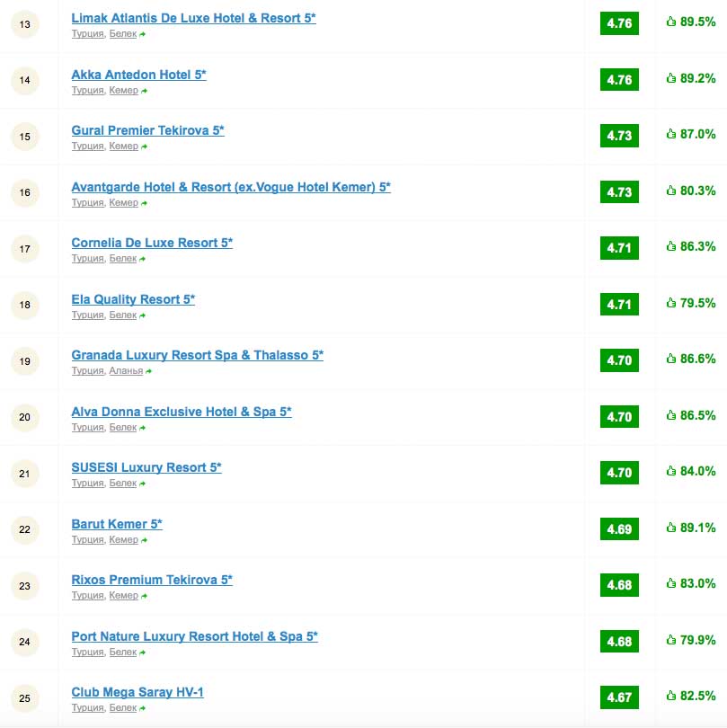The height and width of the screenshot is (728, 727).
Task: Open the Club Mega Saray HV-1 link
Action: 137,692
